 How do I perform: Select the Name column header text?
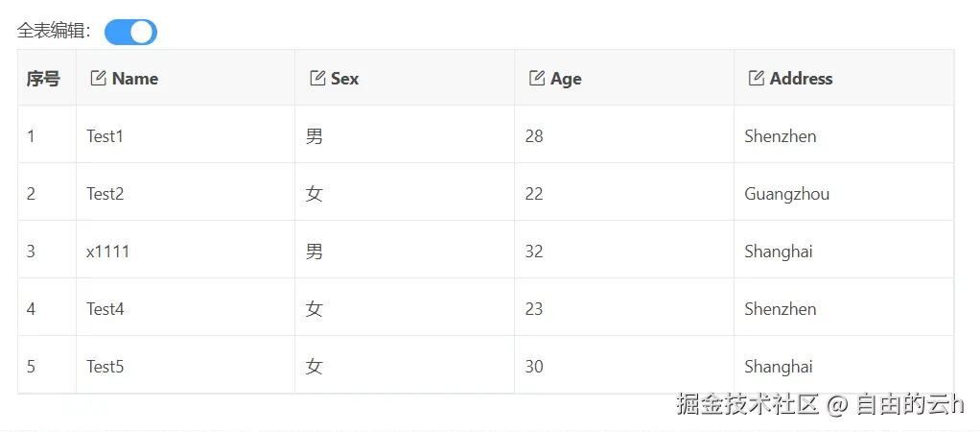(x=135, y=79)
